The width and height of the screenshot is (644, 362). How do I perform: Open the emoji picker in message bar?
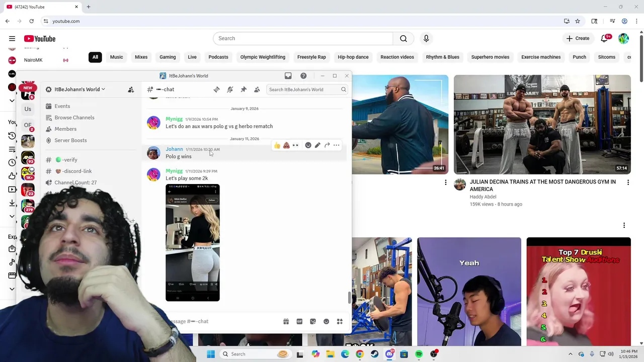click(x=327, y=321)
